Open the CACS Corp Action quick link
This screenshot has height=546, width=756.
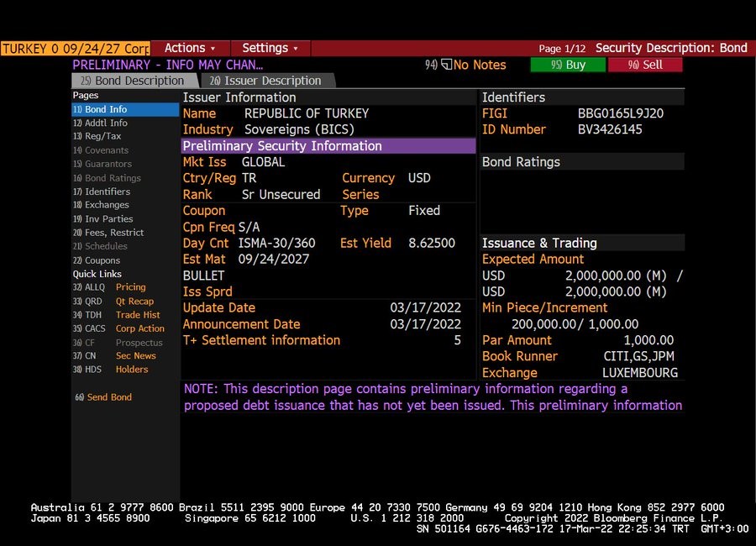118,328
